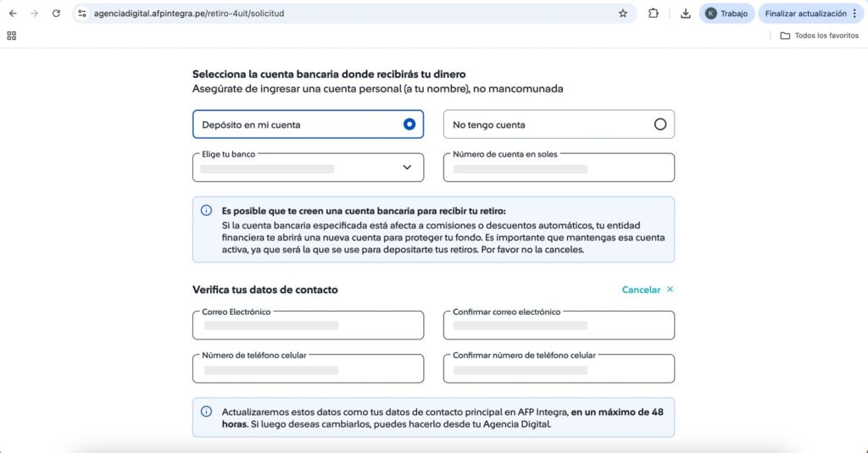Click info icon beside bank account notice

click(x=207, y=211)
